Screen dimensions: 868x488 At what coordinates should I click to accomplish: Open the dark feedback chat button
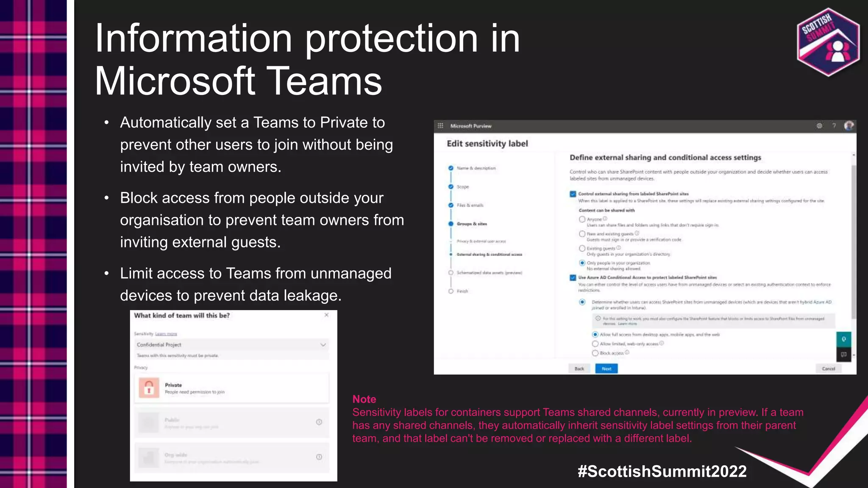coord(843,354)
